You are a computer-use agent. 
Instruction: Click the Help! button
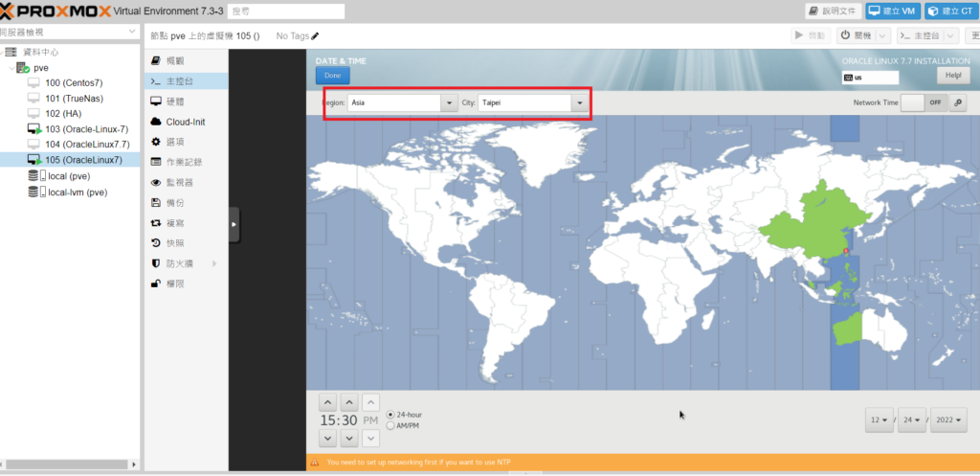point(953,75)
